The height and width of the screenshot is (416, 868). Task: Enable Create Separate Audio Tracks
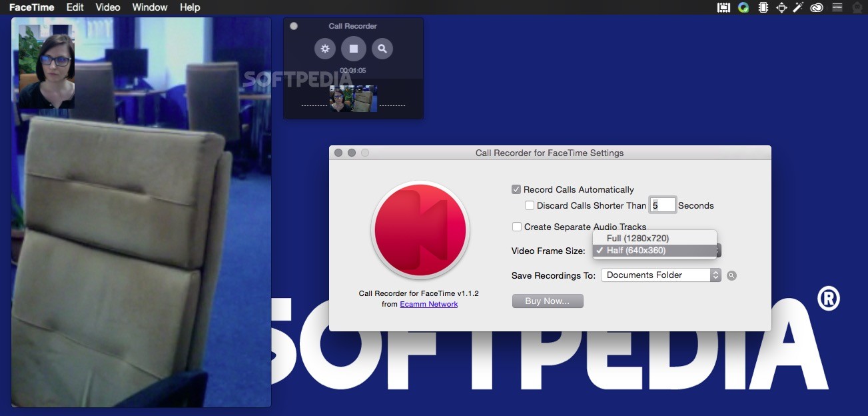click(x=517, y=227)
